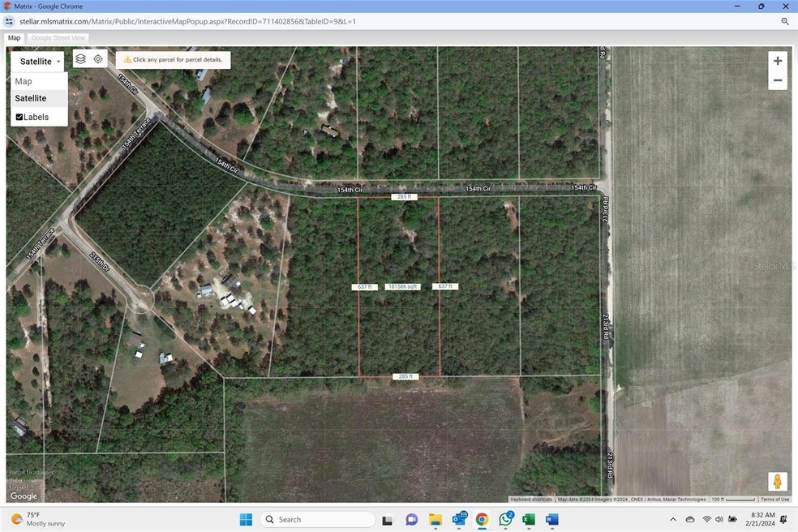
Task: Zoom out with the minus button
Action: click(x=777, y=80)
